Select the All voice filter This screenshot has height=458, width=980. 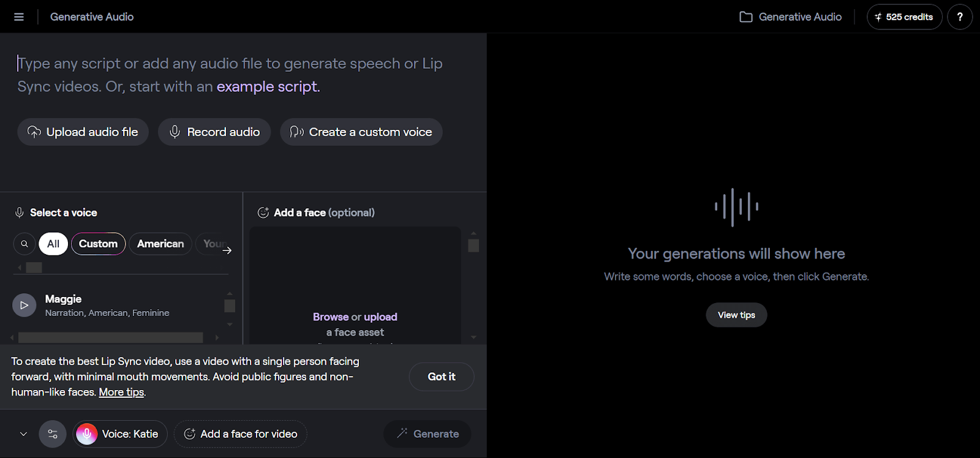coord(53,244)
